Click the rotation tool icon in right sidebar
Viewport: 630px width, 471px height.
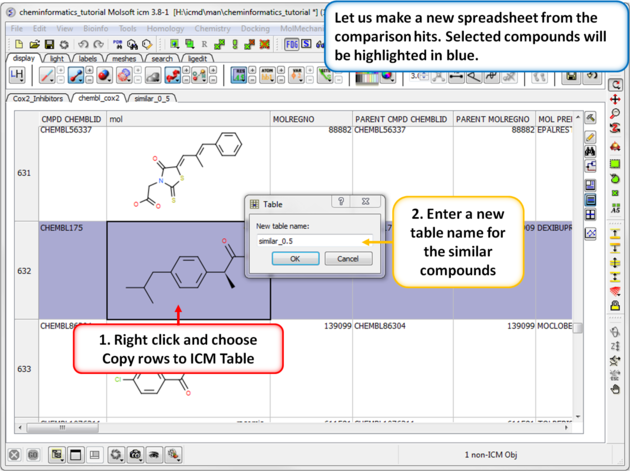[615, 85]
